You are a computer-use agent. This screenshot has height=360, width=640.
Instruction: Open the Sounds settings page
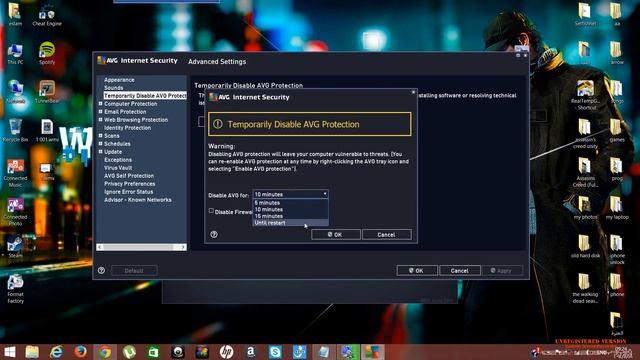click(x=113, y=87)
